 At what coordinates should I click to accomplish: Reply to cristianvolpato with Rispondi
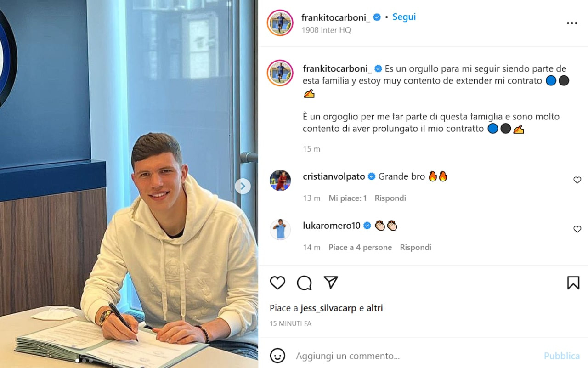point(390,198)
